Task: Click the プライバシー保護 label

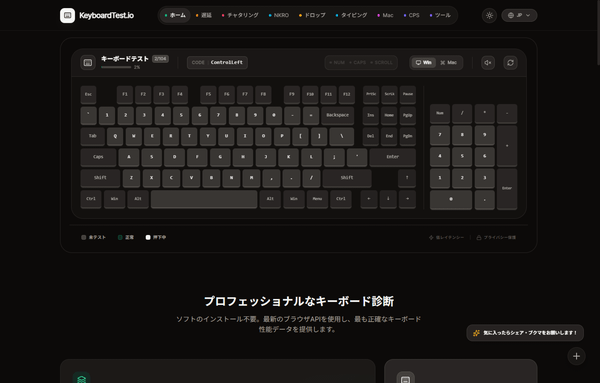Action: point(496,238)
